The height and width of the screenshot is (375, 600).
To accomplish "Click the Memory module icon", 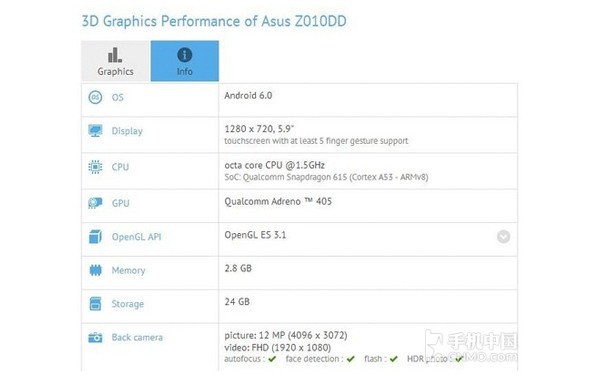I will click(x=95, y=271).
